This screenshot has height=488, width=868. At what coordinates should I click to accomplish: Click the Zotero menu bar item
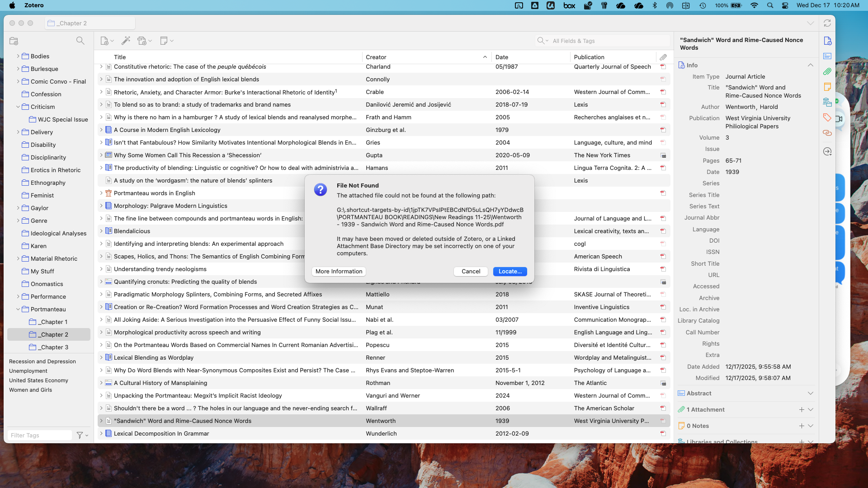(34, 5)
